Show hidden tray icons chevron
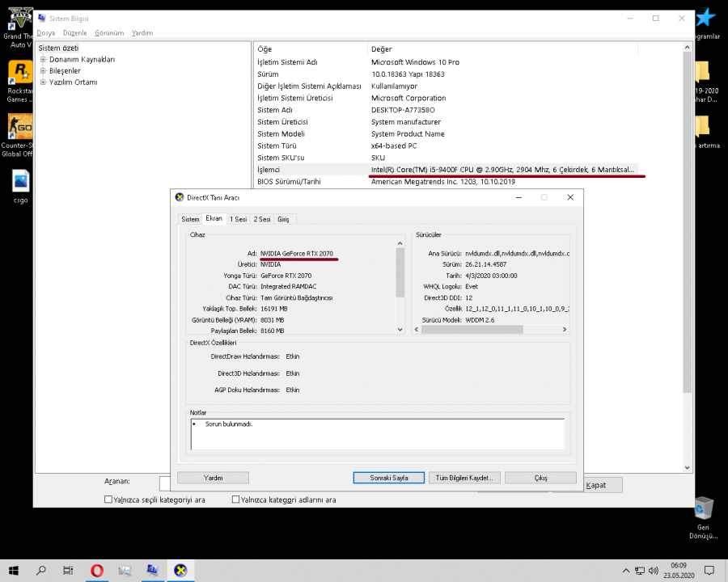This screenshot has height=582, width=728. coord(626,571)
